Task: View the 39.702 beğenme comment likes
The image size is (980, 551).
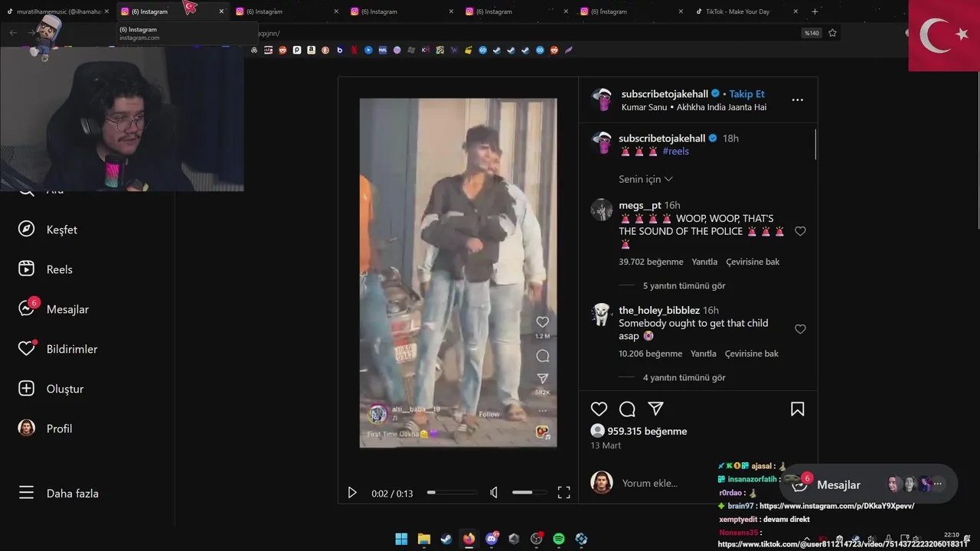Action: (651, 262)
